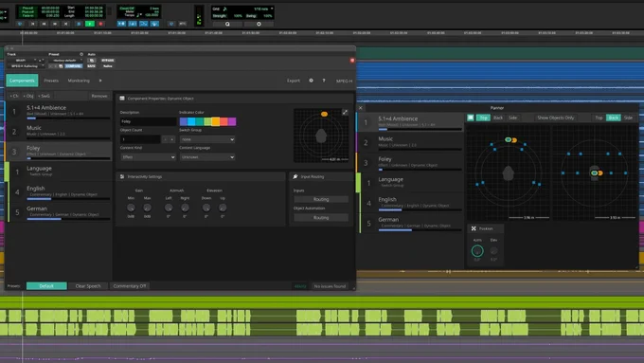This screenshot has height=363, width=644.
Task: Toggle the Count Off button
Action: [127, 9]
